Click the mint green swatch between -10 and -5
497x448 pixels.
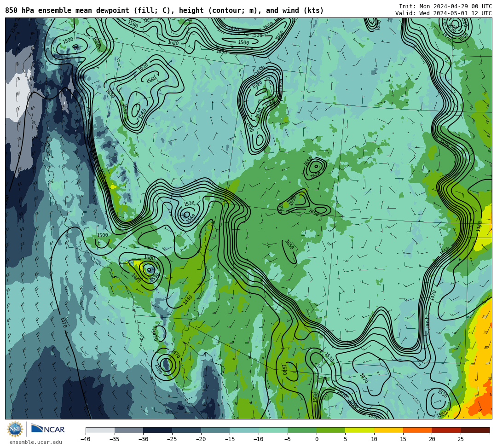pyautogui.click(x=273, y=430)
